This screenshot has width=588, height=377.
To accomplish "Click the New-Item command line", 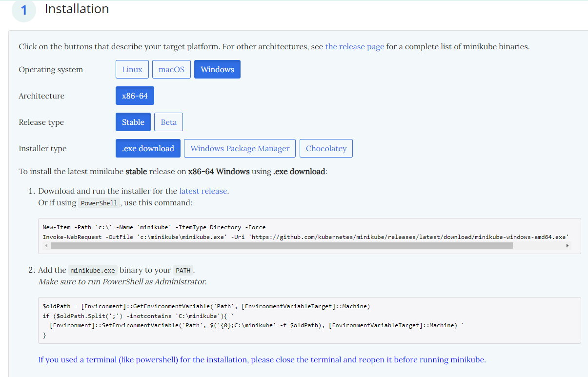I will pyautogui.click(x=154, y=227).
